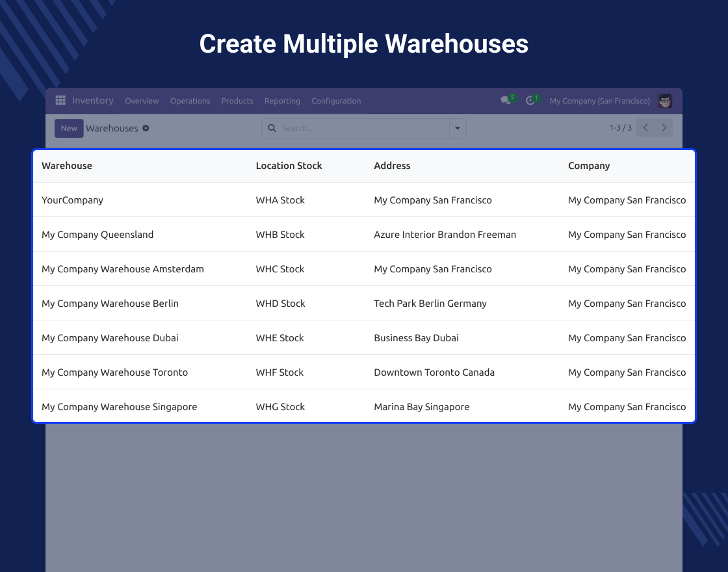Select the WHB Stock cell
The height and width of the screenshot is (572, 728).
(280, 235)
